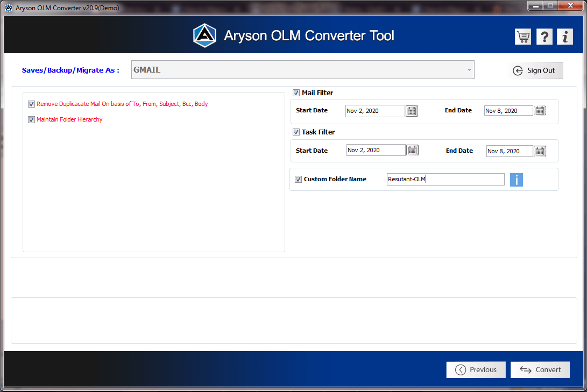The width and height of the screenshot is (587, 392).
Task: Click Task Filter End Date field
Action: coord(510,151)
